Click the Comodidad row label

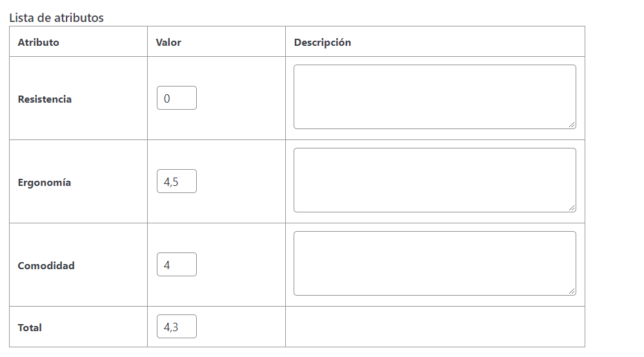tap(46, 266)
